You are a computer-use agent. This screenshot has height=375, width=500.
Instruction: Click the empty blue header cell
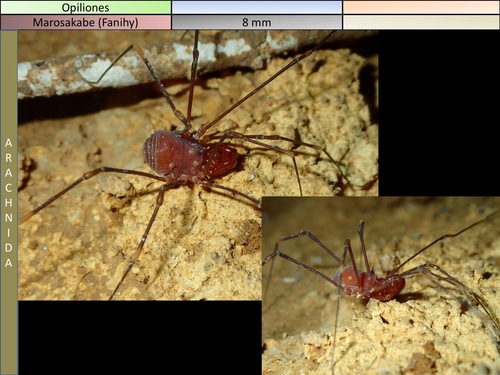(257, 7)
